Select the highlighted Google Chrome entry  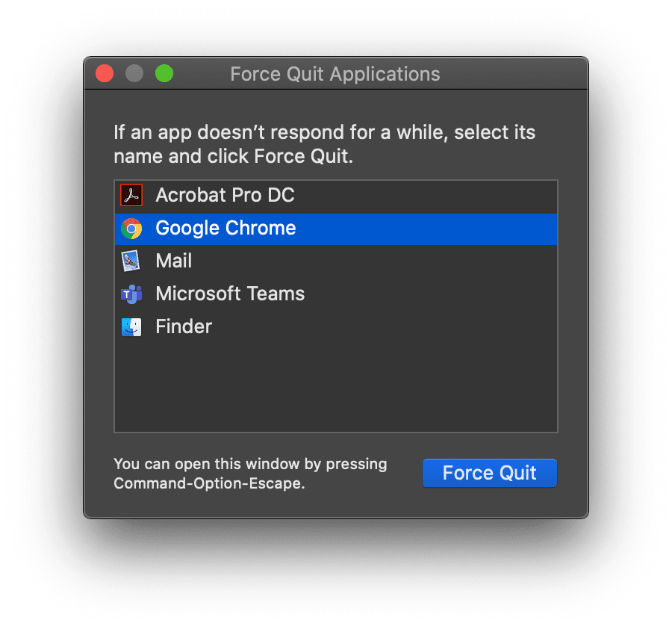[225, 228]
